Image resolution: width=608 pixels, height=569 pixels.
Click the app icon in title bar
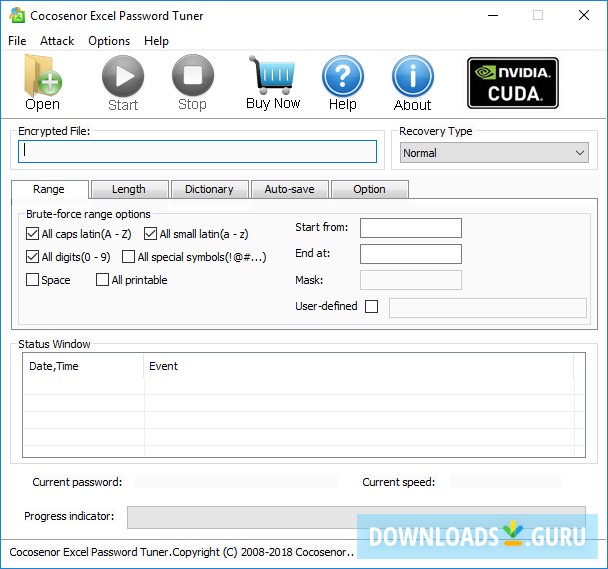[17, 16]
